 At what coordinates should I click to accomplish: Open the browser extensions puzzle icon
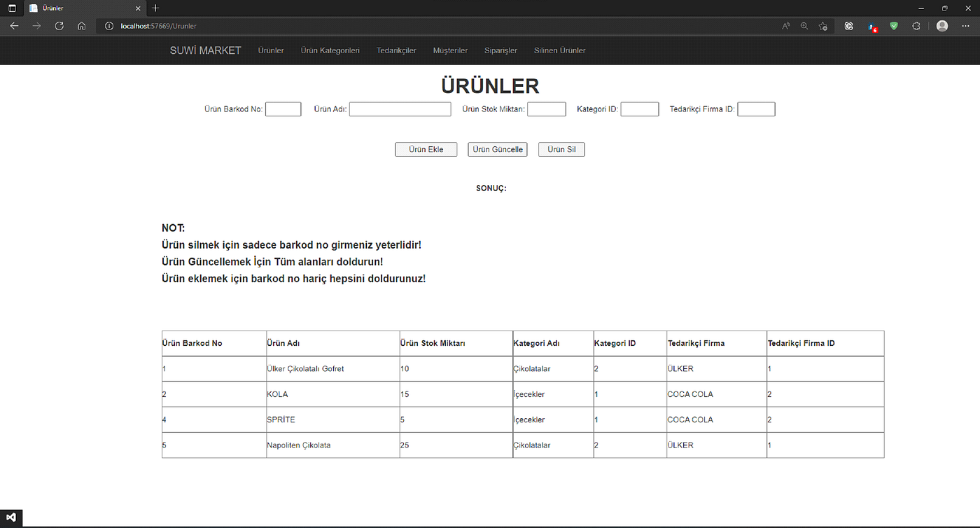point(916,26)
